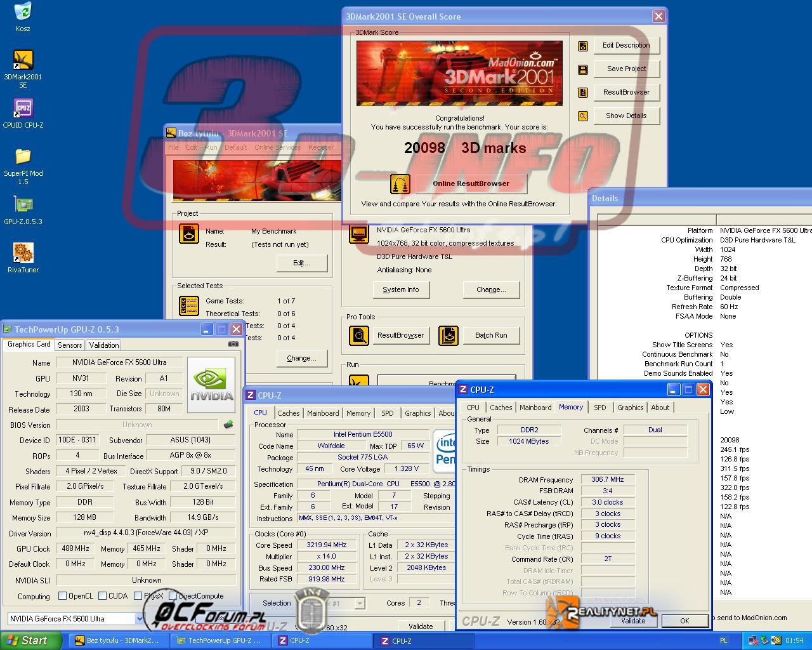
Task: Open About tab in CPU-Z memory window
Action: tap(660, 408)
